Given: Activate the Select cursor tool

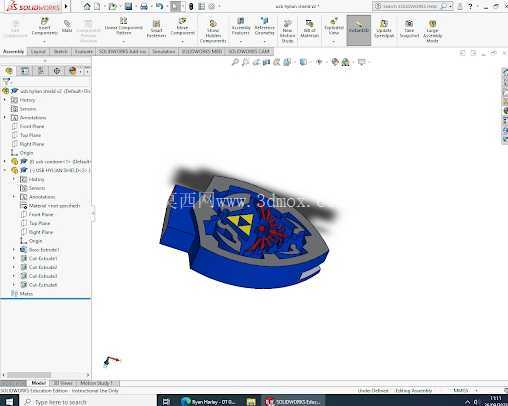Looking at the screenshot, I should 175,6.
